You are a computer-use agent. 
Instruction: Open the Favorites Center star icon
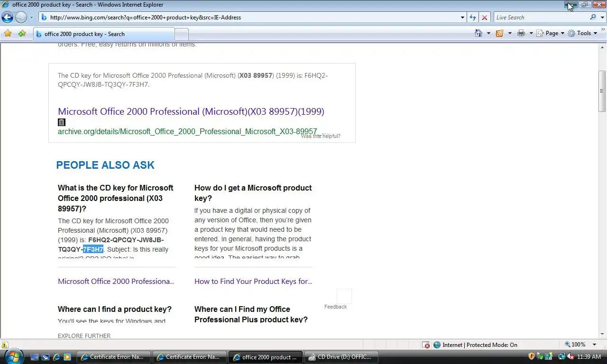tap(8, 34)
